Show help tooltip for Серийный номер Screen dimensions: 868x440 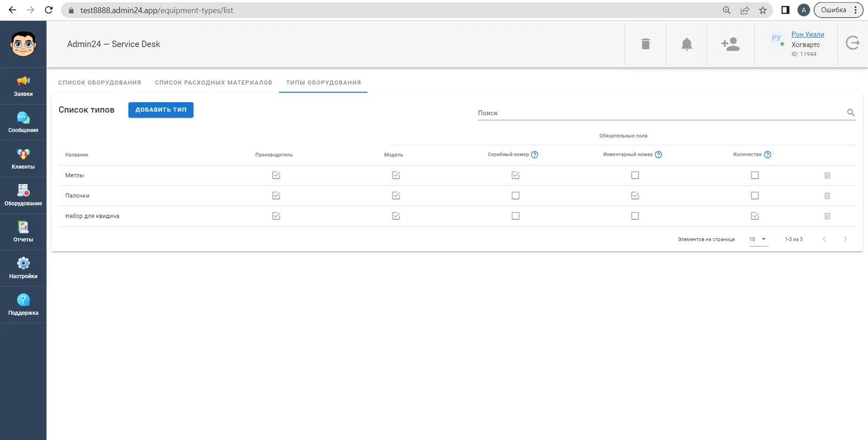pos(535,155)
